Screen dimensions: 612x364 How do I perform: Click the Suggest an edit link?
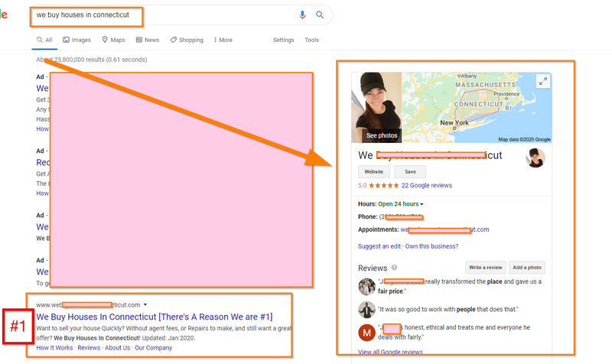379,246
